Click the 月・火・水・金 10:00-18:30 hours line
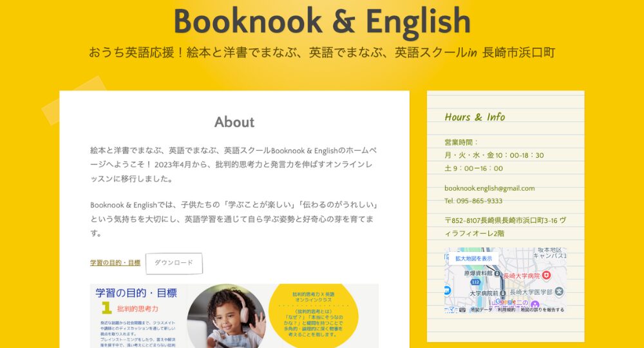This screenshot has width=644, height=348. coord(494,155)
